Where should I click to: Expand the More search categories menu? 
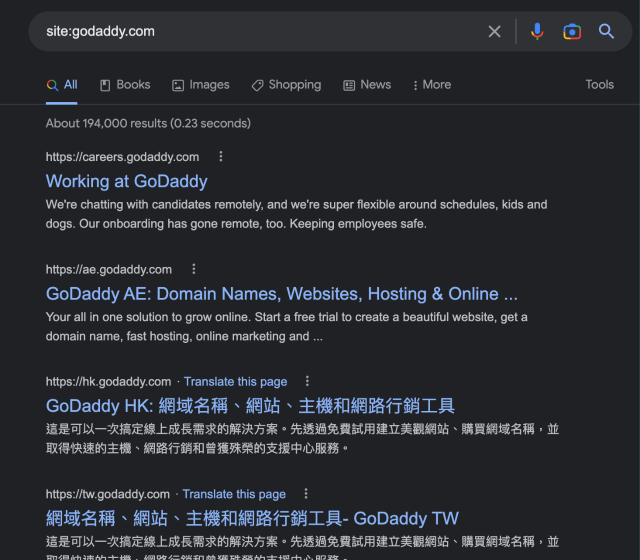432,85
